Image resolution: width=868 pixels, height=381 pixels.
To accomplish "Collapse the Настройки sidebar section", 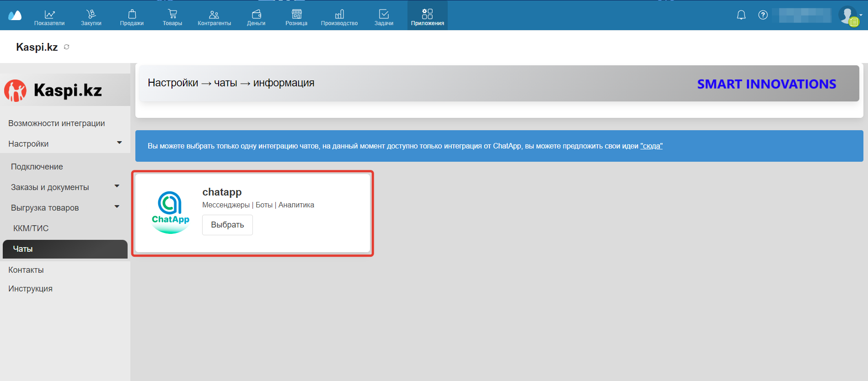I will point(119,143).
